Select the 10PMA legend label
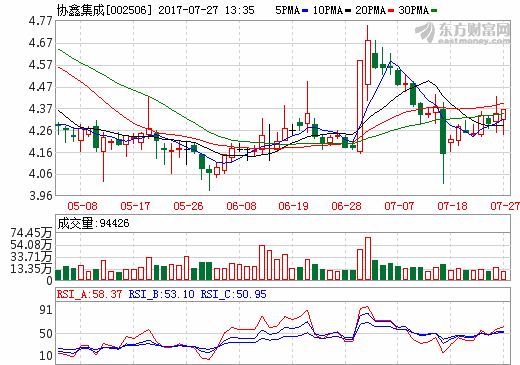Image resolution: width=520 pixels, height=365 pixels. click(328, 11)
